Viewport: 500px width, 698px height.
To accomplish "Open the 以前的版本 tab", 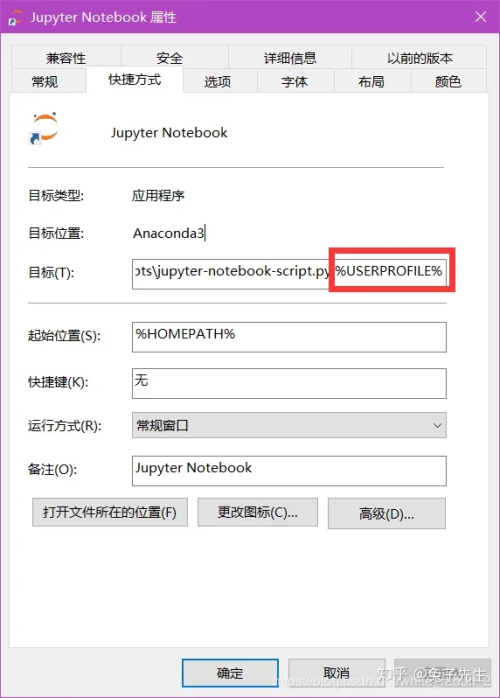I will 419,58.
